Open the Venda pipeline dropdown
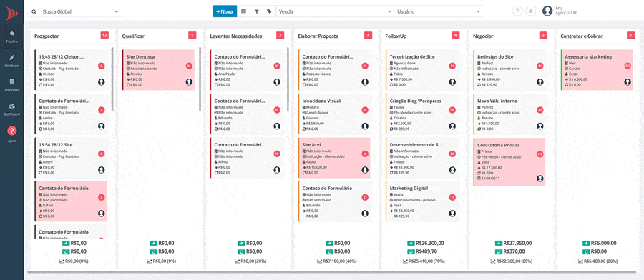 tap(335, 11)
